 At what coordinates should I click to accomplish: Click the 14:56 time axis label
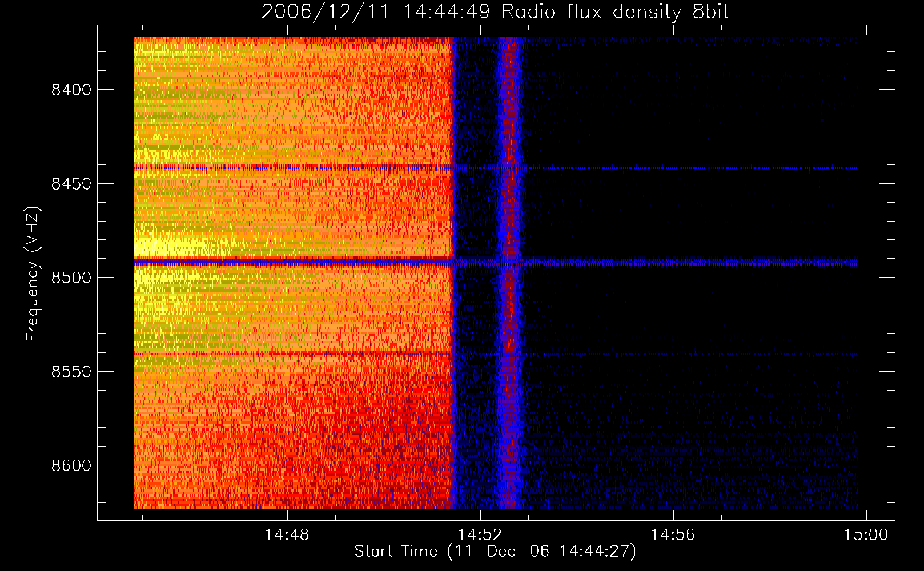tap(673, 534)
